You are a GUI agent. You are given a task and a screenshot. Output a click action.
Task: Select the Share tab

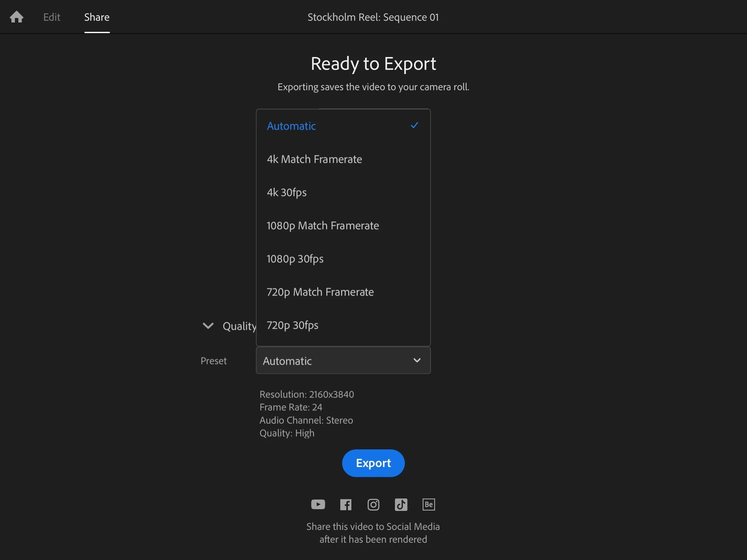[x=96, y=17]
